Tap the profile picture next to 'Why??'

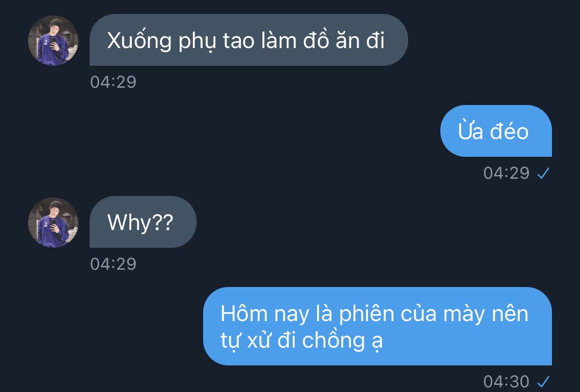[x=53, y=223]
